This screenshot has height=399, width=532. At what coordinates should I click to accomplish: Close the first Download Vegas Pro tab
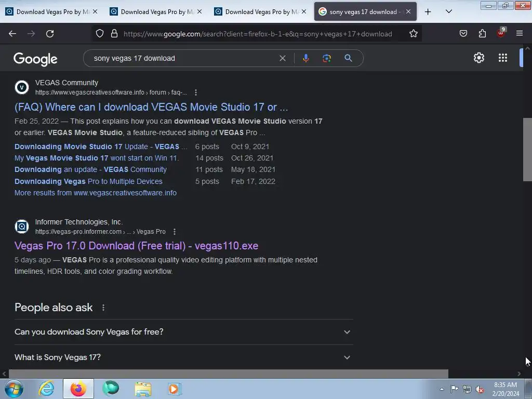(x=95, y=11)
